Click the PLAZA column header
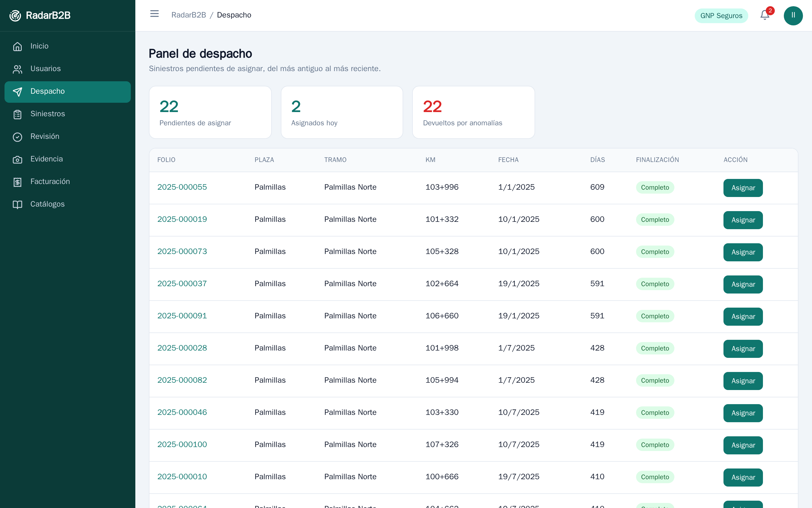 pos(264,160)
